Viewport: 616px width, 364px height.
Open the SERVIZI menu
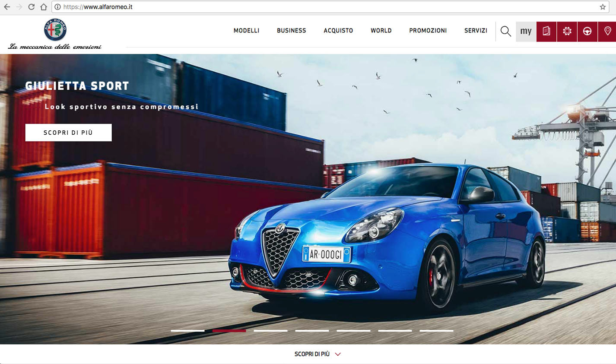(x=476, y=31)
